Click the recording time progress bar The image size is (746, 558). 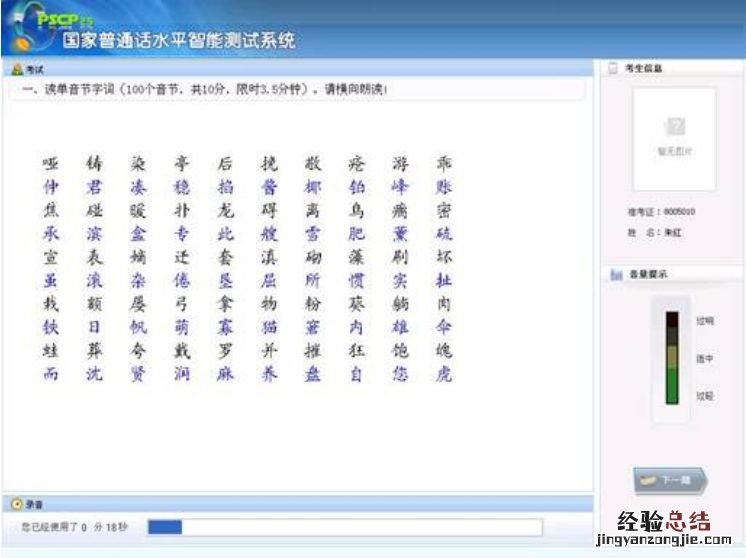click(345, 527)
